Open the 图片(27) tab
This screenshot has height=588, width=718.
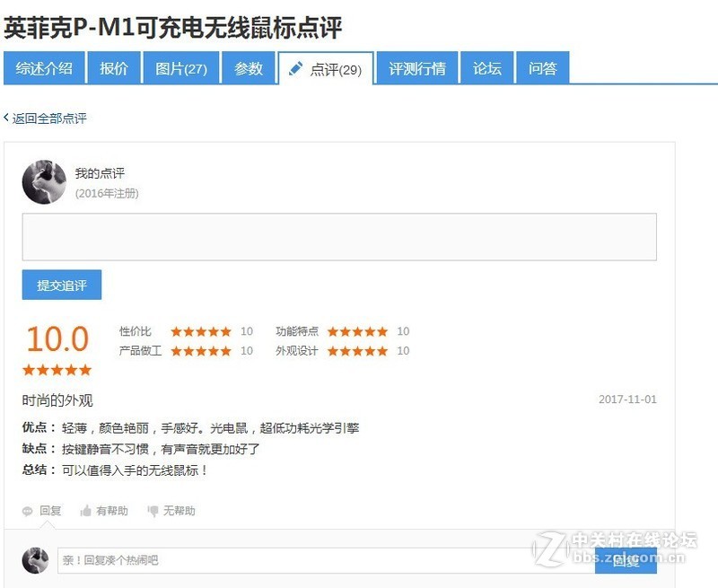(x=181, y=68)
